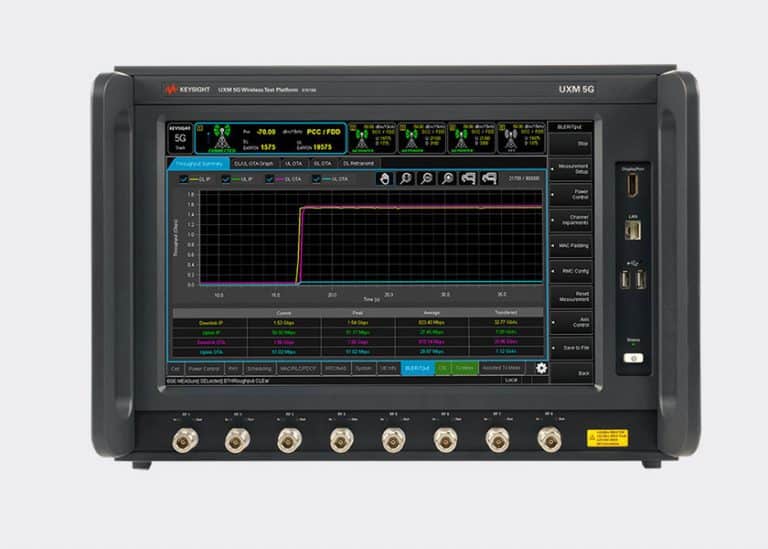Viewport: 768px width, 549px height.
Task: Select the Scheduling bottom tab
Action: [x=259, y=368]
